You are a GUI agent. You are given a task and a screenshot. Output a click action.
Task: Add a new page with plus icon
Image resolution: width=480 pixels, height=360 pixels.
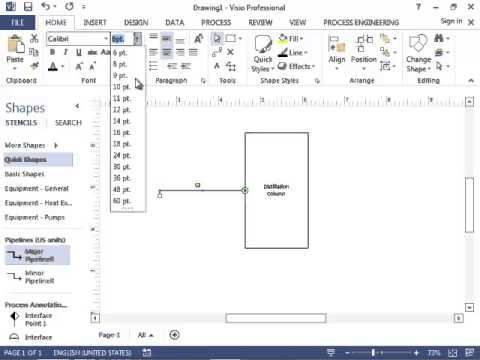point(174,335)
